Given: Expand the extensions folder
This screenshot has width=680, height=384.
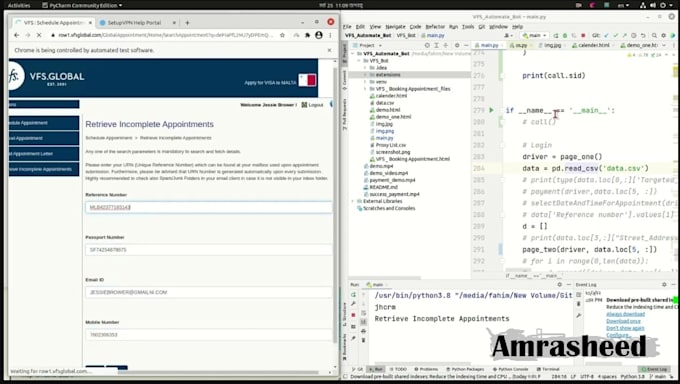Looking at the screenshot, I should click(365, 75).
